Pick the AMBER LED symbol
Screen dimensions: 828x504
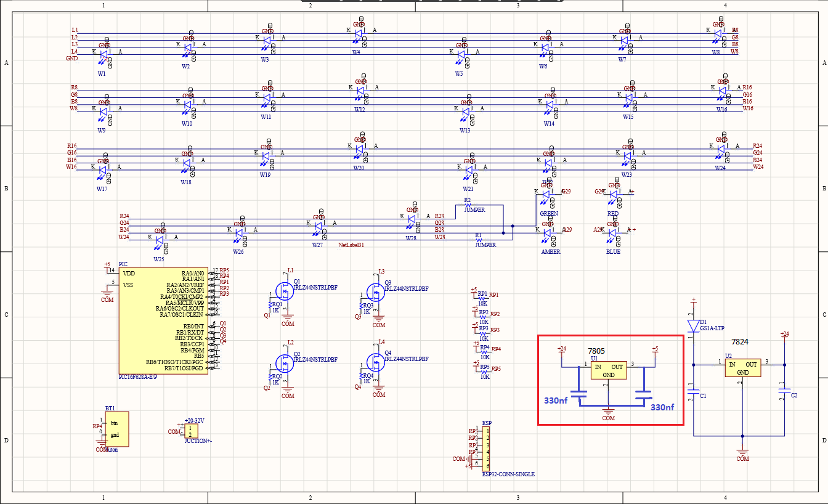pyautogui.click(x=546, y=234)
